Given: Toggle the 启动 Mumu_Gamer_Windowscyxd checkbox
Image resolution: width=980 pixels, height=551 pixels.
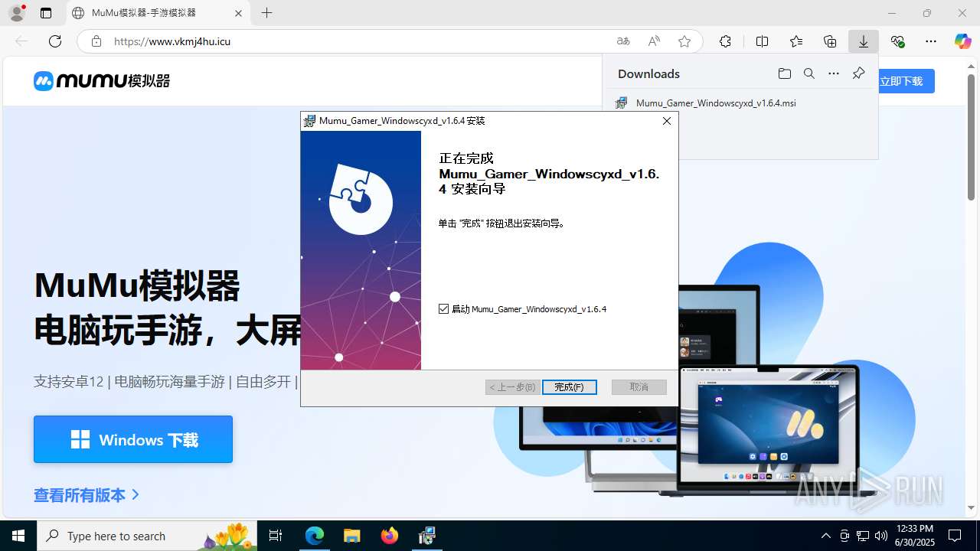Looking at the screenshot, I should (x=444, y=308).
